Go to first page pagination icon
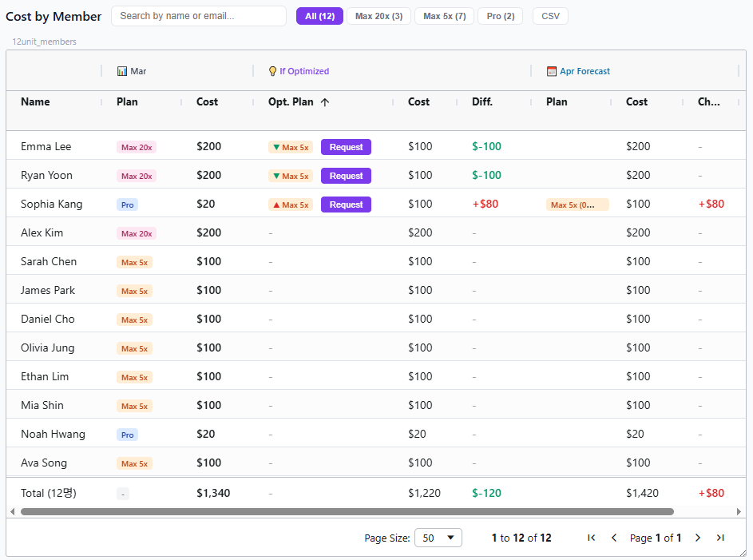Screen dimensions: 753x560 point(591,538)
